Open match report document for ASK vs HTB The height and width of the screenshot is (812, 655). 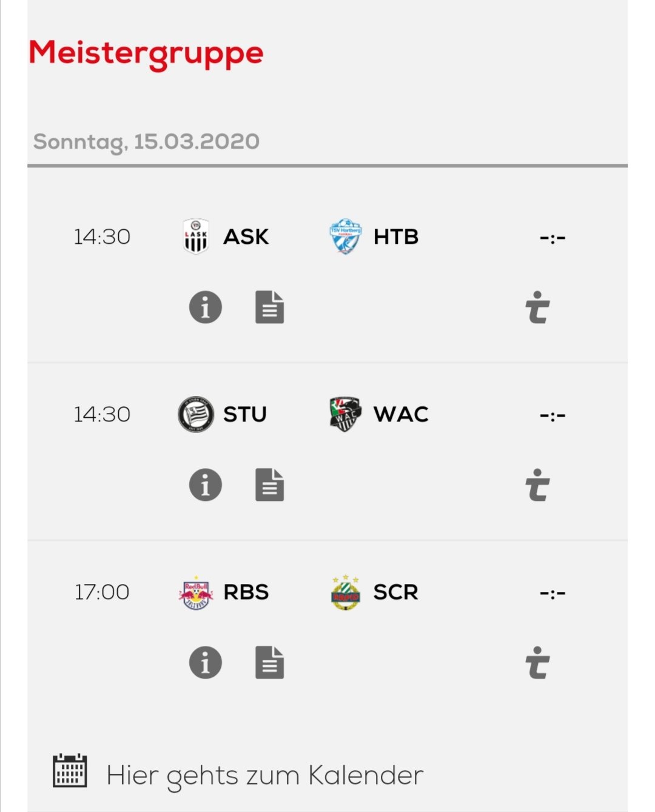tap(270, 307)
